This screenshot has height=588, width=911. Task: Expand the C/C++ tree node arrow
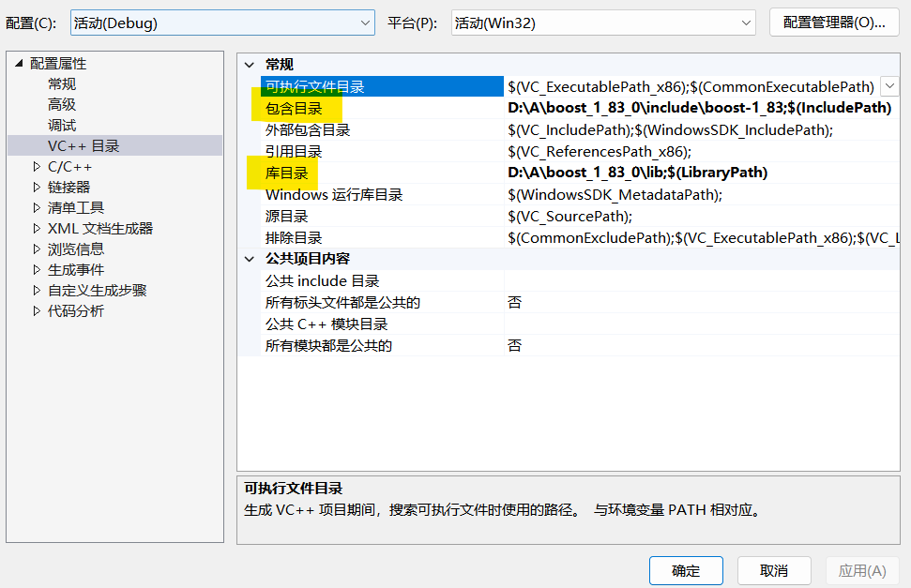click(37, 167)
